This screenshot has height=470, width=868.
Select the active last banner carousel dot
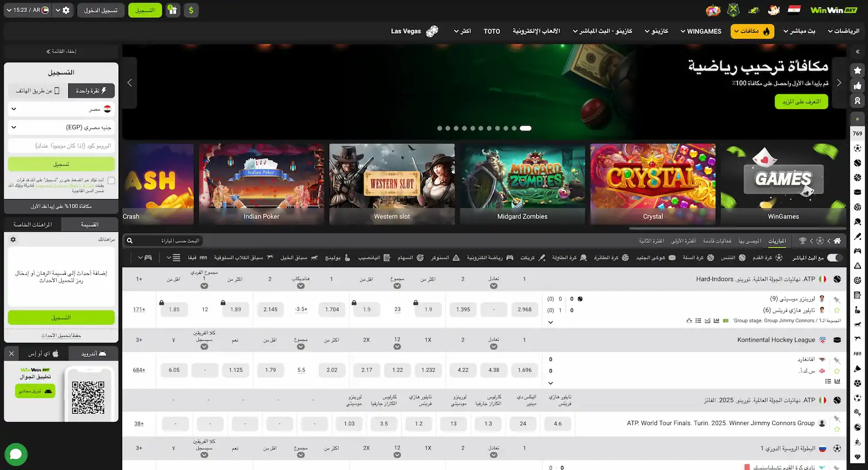[525, 128]
